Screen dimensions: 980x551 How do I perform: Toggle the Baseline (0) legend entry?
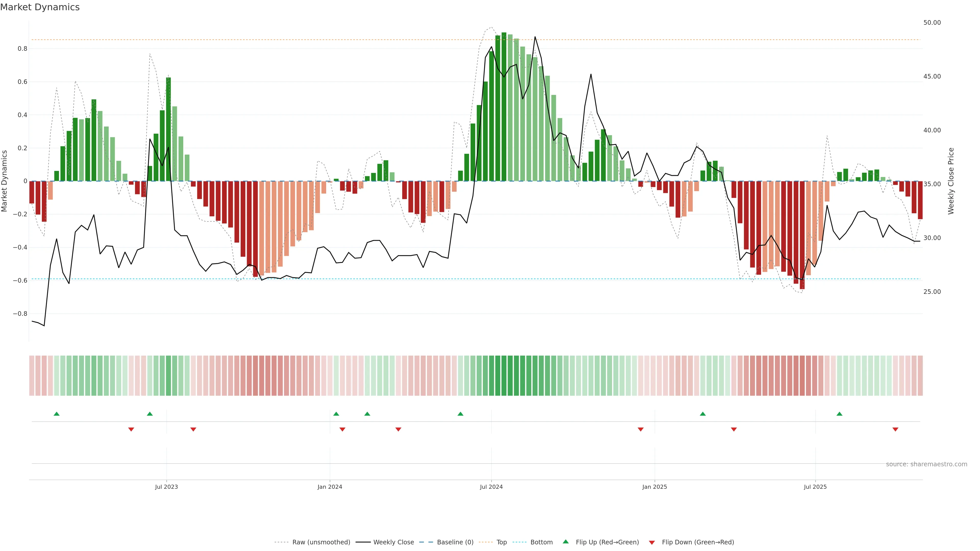point(455,542)
